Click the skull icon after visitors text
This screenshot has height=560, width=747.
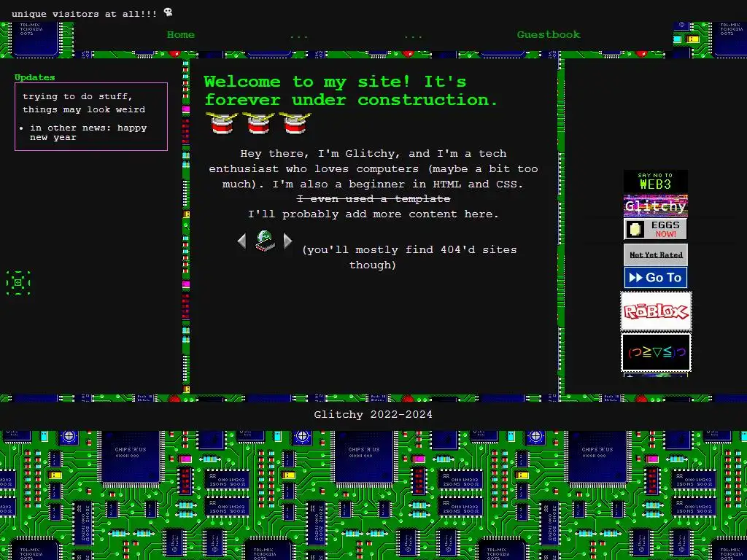(x=168, y=12)
